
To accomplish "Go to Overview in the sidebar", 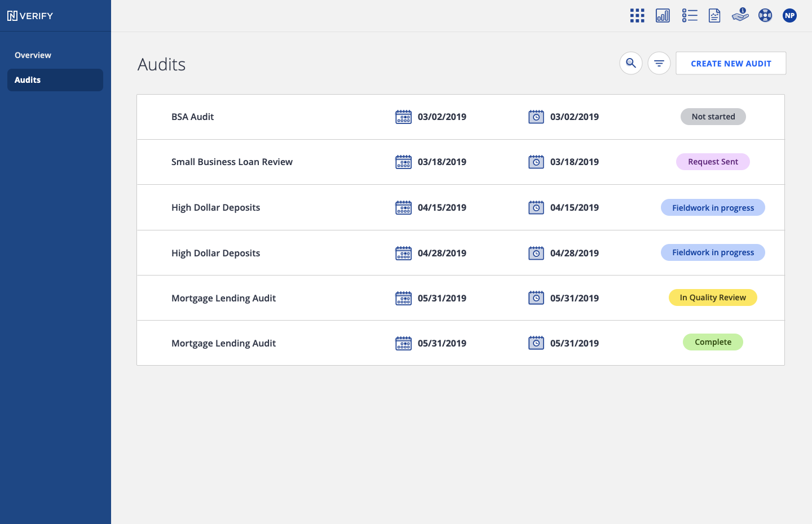I will pyautogui.click(x=33, y=55).
